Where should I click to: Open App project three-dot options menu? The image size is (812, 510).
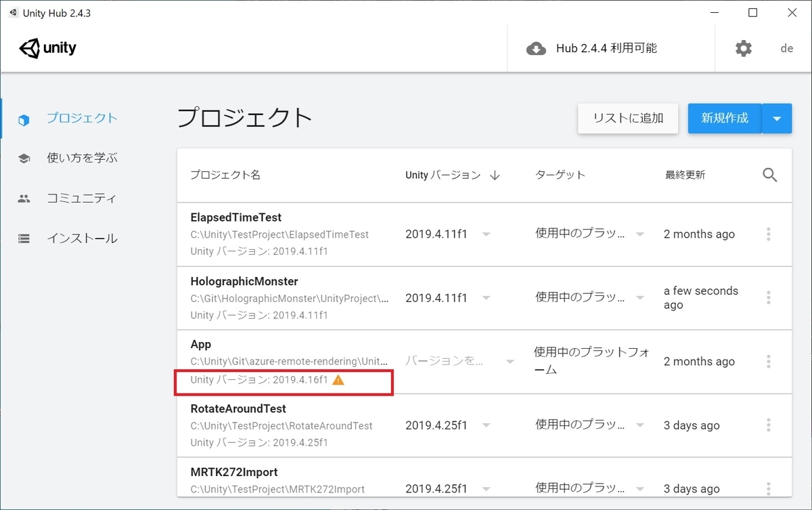[x=769, y=362]
